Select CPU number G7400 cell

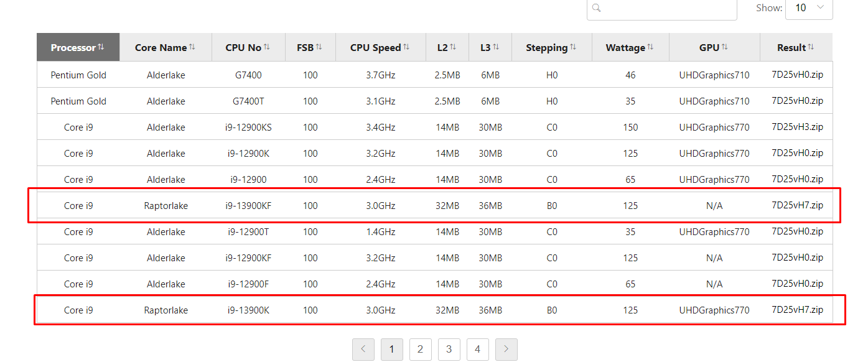(248, 75)
